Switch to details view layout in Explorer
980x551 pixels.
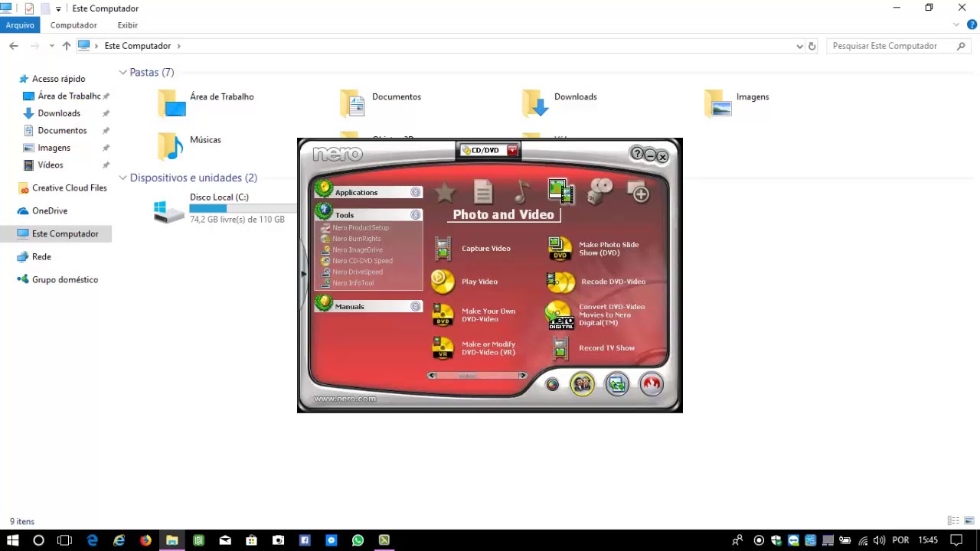(953, 521)
